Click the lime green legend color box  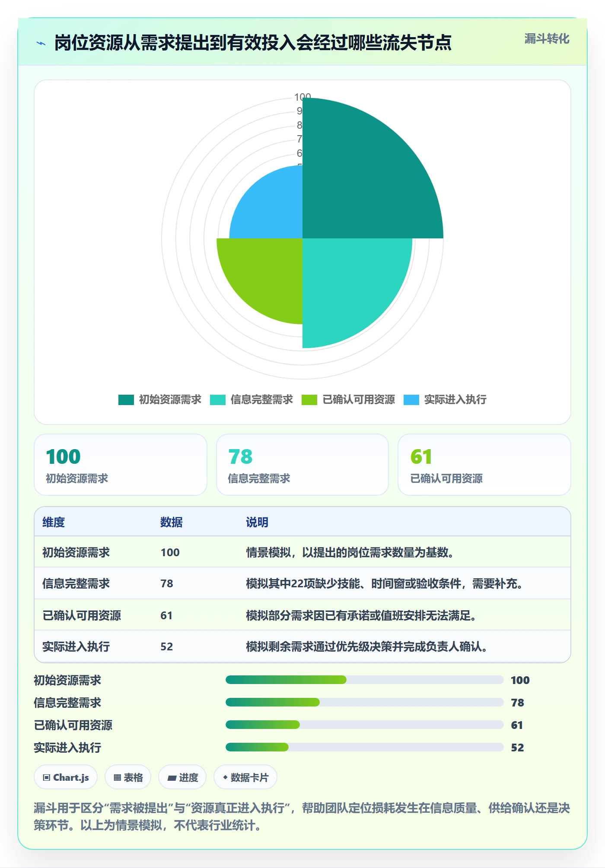[x=309, y=400]
